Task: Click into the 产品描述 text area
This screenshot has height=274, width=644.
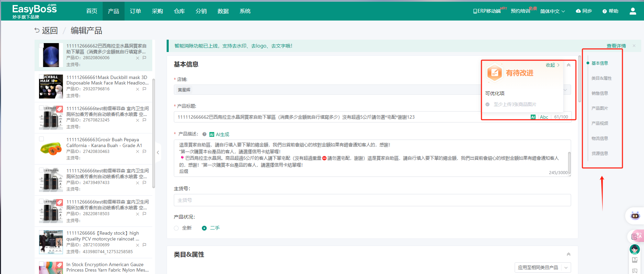Action: pyautogui.click(x=372, y=158)
